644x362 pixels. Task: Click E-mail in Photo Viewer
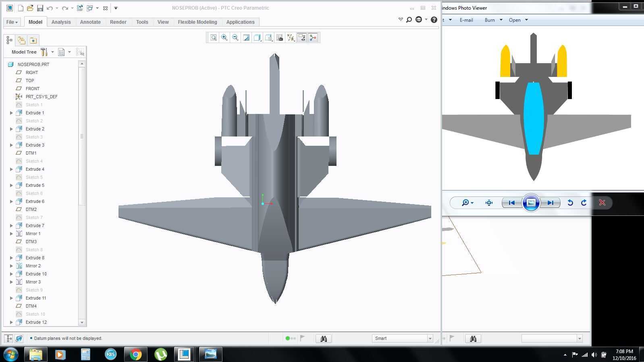[x=466, y=20]
